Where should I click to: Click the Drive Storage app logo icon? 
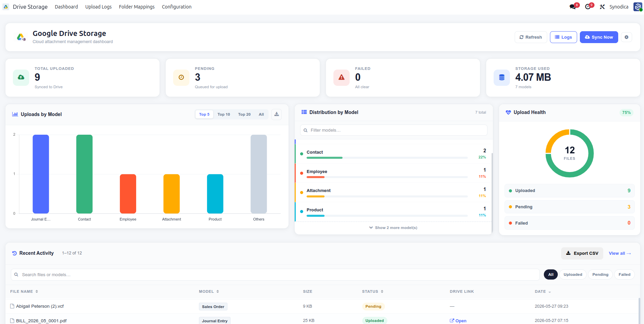(6, 7)
